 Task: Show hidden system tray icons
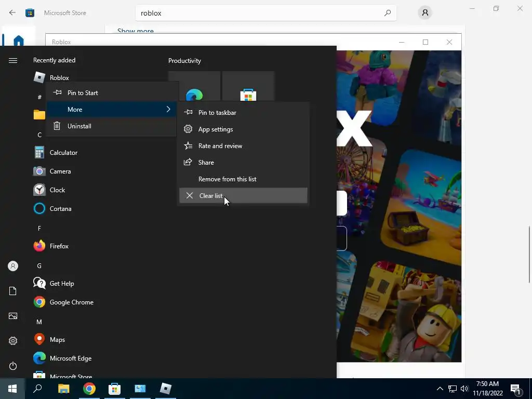point(440,389)
